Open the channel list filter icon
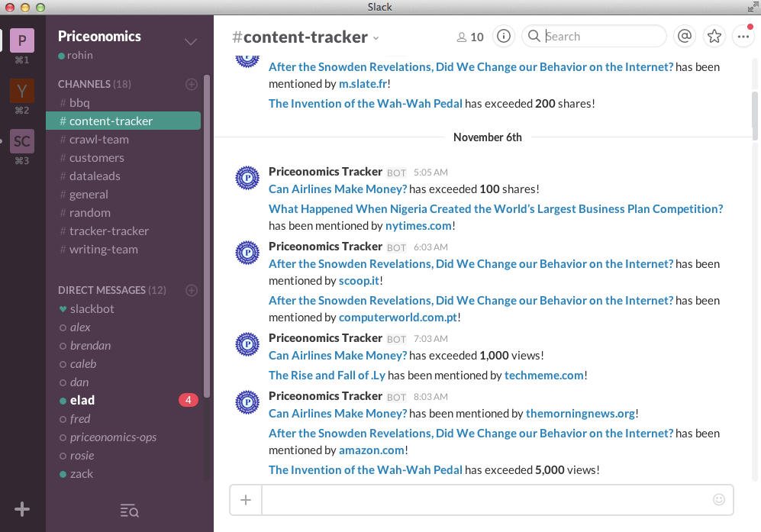 (129, 510)
